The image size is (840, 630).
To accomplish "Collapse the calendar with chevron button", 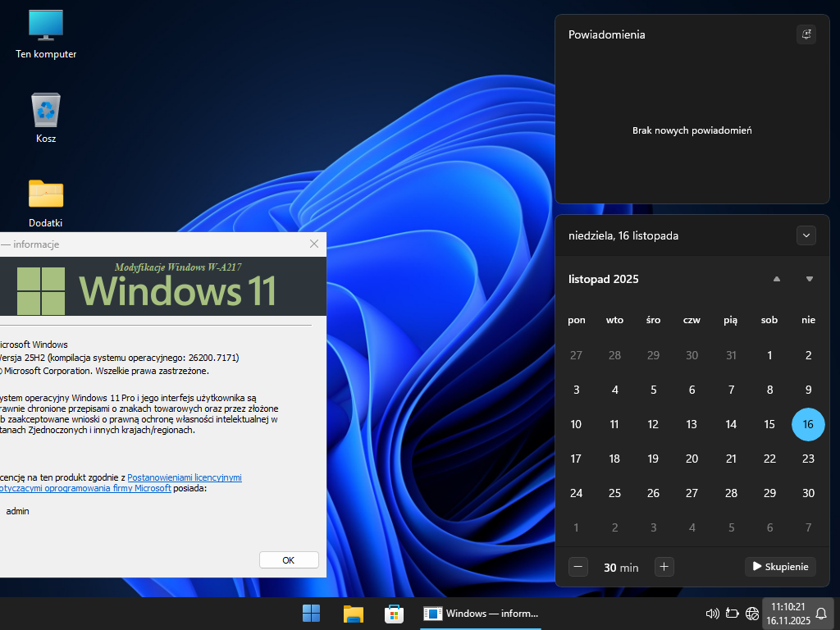I will click(x=806, y=235).
